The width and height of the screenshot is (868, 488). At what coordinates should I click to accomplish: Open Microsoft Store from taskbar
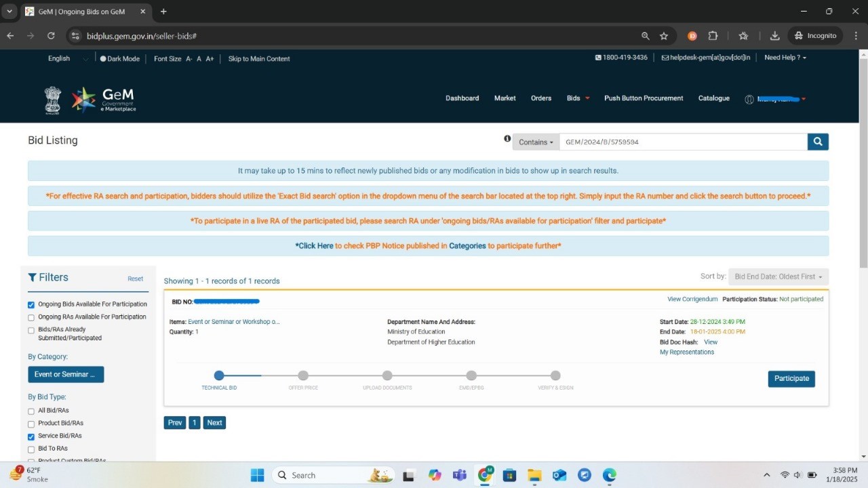click(509, 475)
